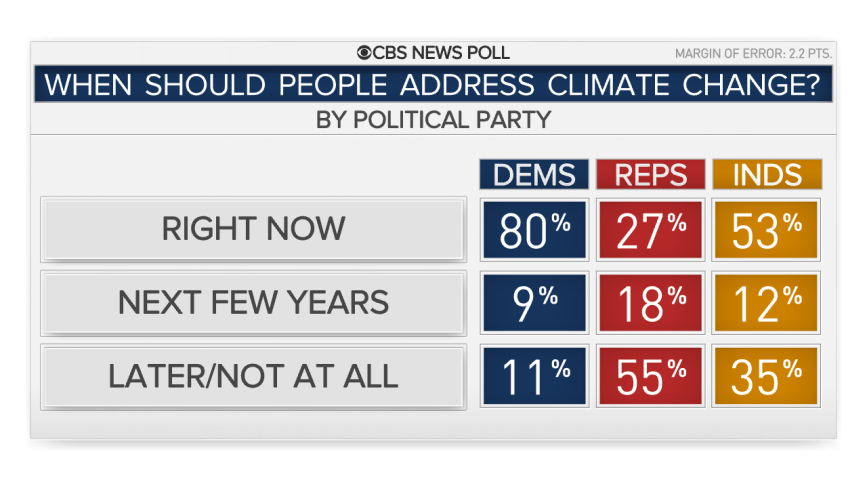867x488 pixels.
Task: Click the orange 35% Inds cell
Action: tap(766, 376)
